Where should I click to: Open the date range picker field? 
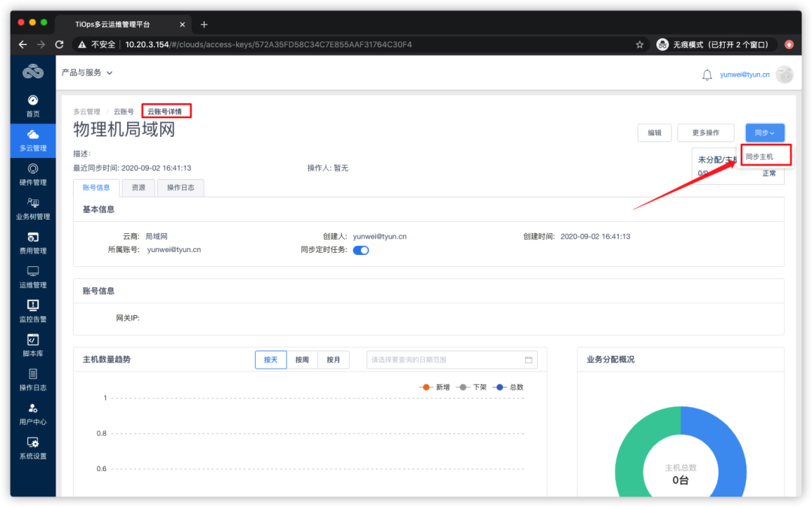(451, 360)
